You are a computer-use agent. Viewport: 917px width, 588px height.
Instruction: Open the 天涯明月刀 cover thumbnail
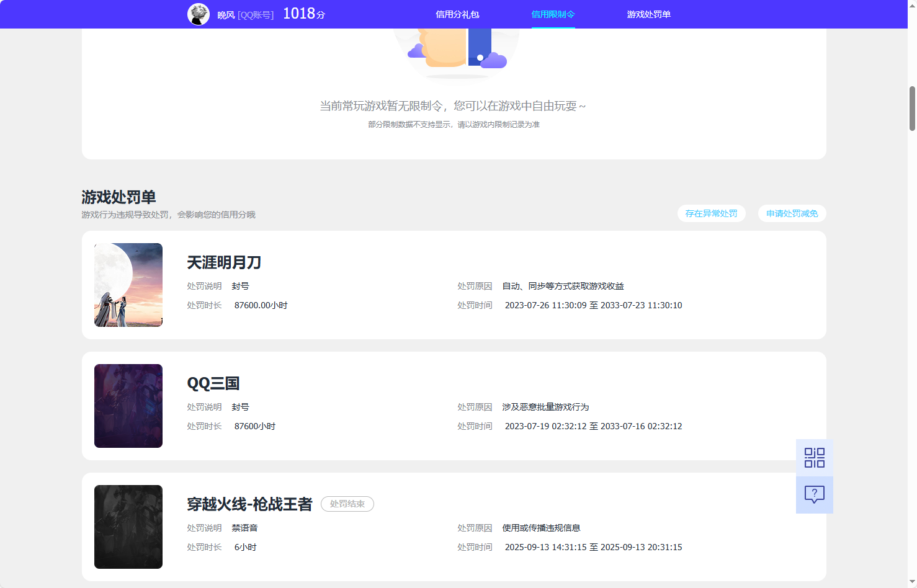(128, 285)
